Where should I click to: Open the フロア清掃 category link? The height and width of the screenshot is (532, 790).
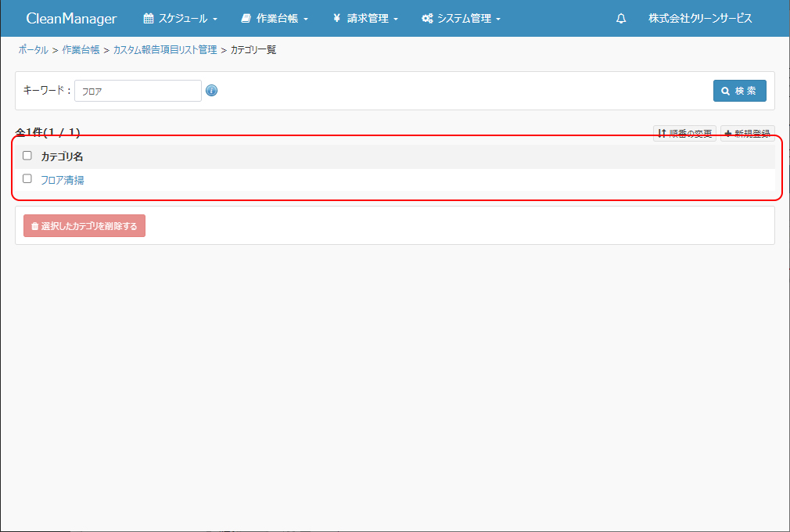63,180
